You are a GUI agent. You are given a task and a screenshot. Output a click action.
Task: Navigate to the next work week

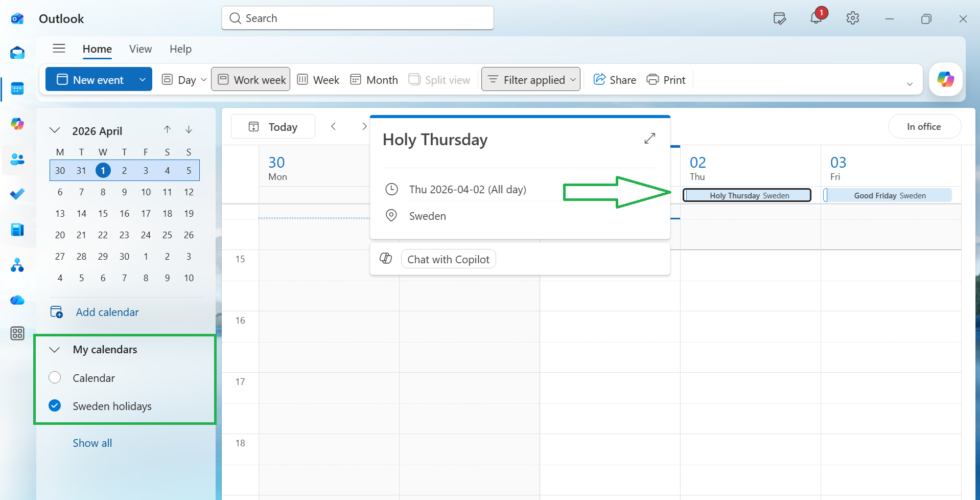coord(364,126)
